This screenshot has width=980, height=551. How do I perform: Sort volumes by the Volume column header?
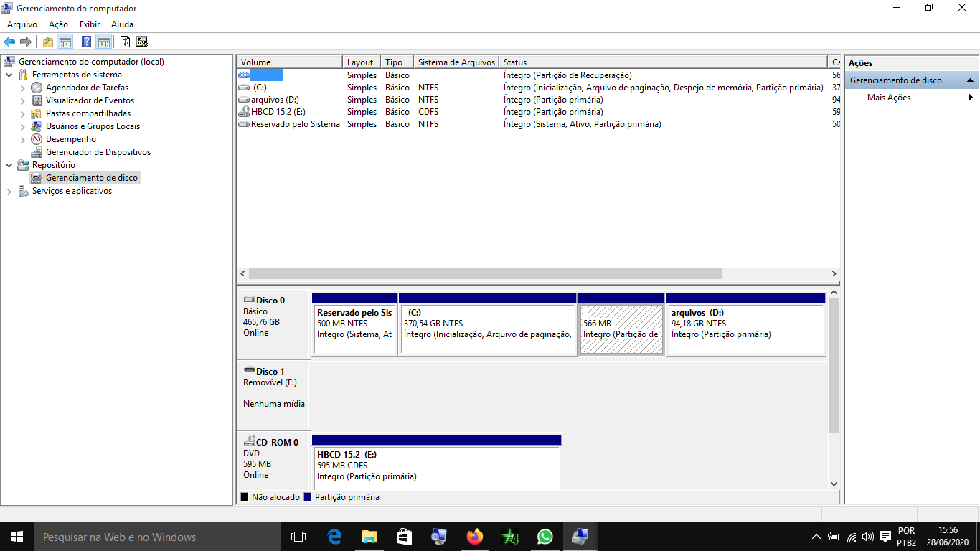click(290, 62)
